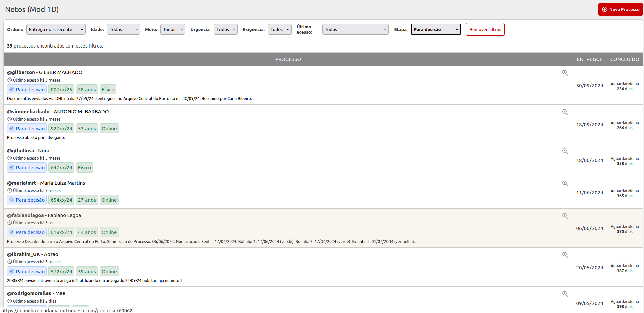Image resolution: width=644 pixels, height=313 pixels.
Task: Expand the Último acesso dropdown
Action: tap(355, 30)
